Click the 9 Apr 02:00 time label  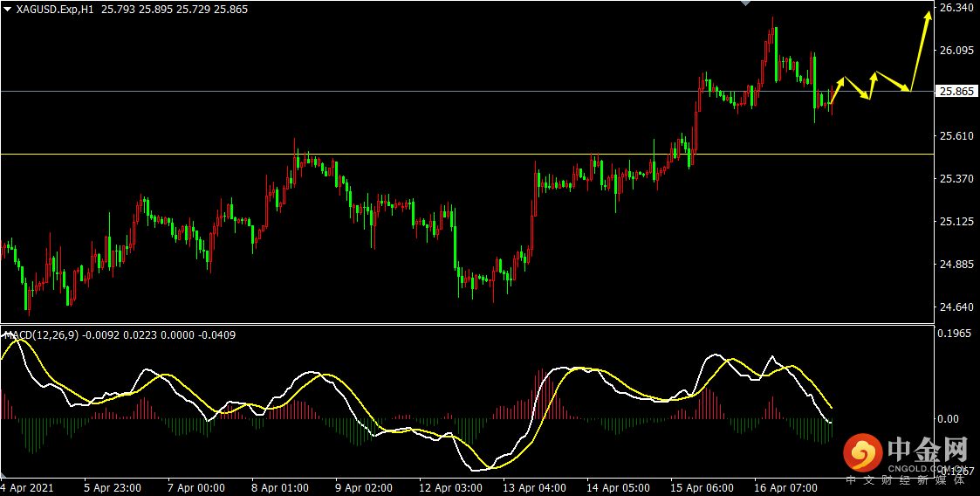coord(364,487)
